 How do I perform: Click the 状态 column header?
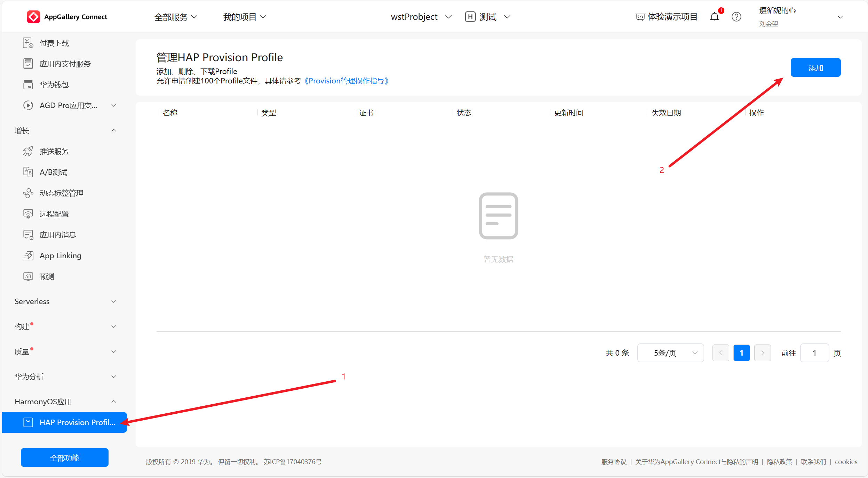464,113
